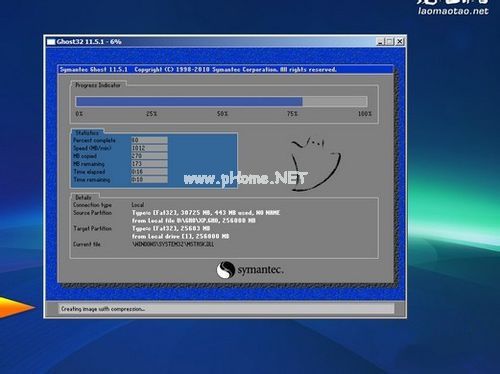
Task: Click the Current file path text
Action: (173, 244)
